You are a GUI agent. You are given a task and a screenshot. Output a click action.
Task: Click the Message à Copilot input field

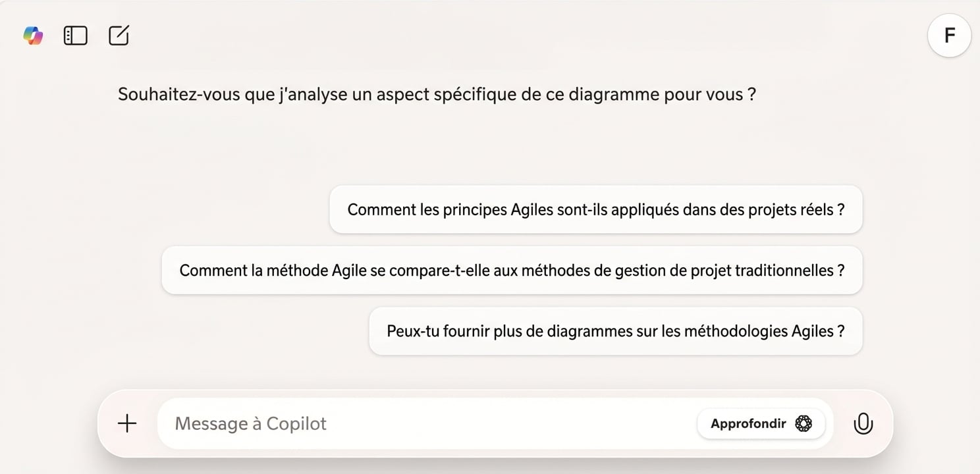point(395,423)
